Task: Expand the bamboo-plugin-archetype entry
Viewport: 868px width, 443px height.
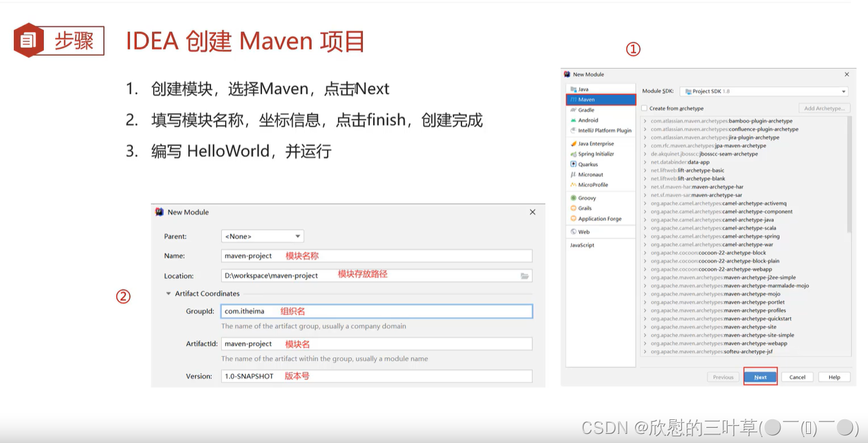Action: click(645, 121)
